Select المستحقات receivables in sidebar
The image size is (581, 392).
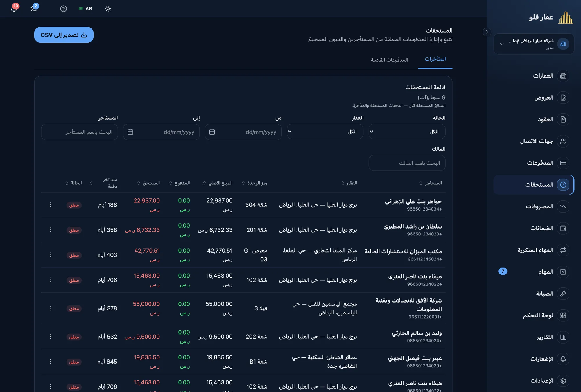[x=534, y=185]
